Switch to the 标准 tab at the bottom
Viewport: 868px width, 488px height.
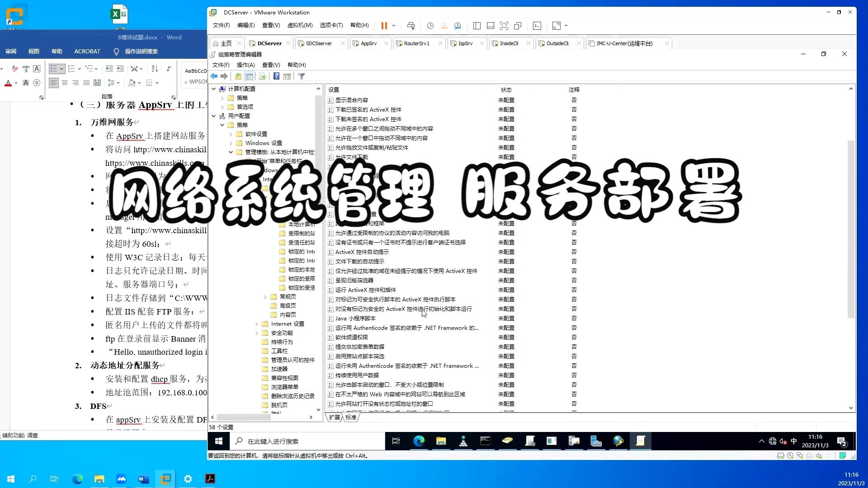(351, 417)
